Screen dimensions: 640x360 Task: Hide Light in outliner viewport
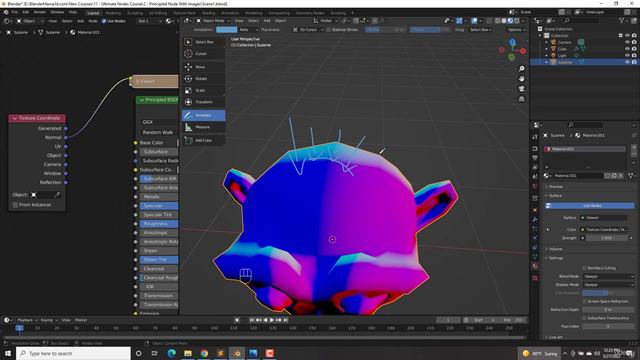(627, 55)
